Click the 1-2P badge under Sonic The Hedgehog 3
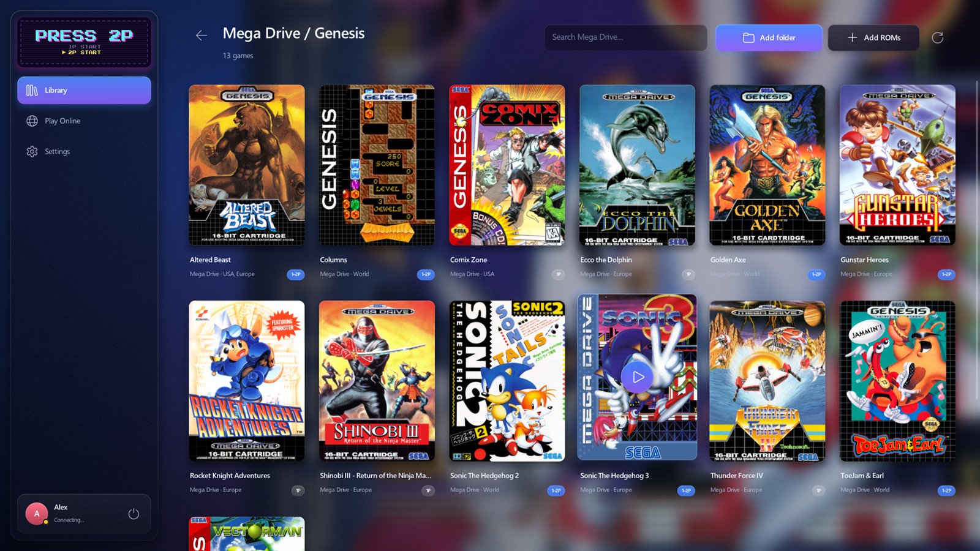Image resolution: width=980 pixels, height=551 pixels. [x=686, y=490]
